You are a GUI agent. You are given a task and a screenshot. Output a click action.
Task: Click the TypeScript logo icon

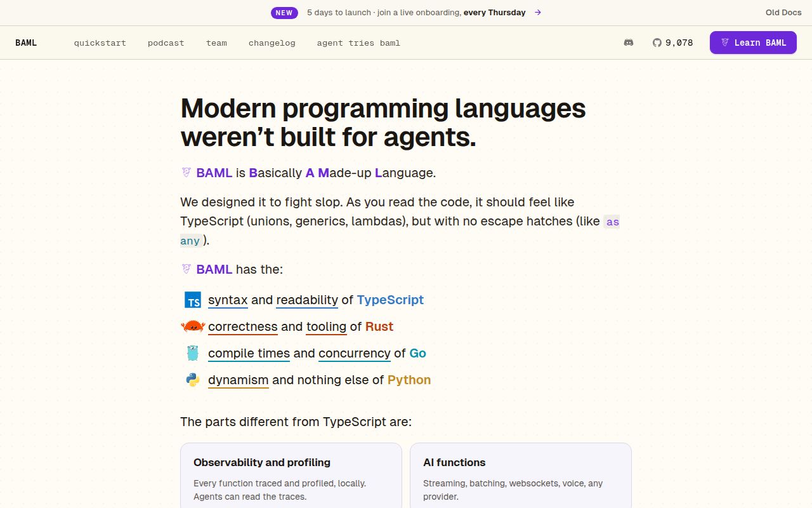[193, 300]
